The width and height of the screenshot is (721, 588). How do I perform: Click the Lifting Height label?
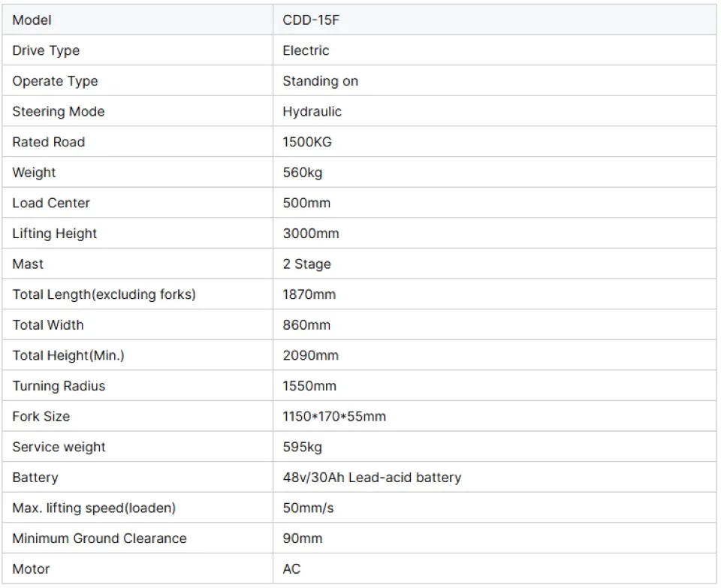coord(55,234)
